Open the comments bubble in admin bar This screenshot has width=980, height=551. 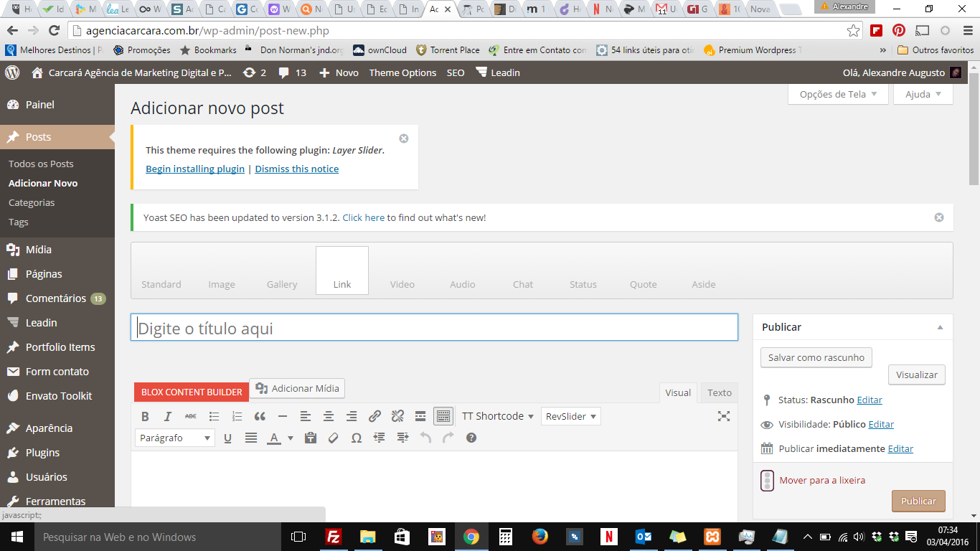292,72
